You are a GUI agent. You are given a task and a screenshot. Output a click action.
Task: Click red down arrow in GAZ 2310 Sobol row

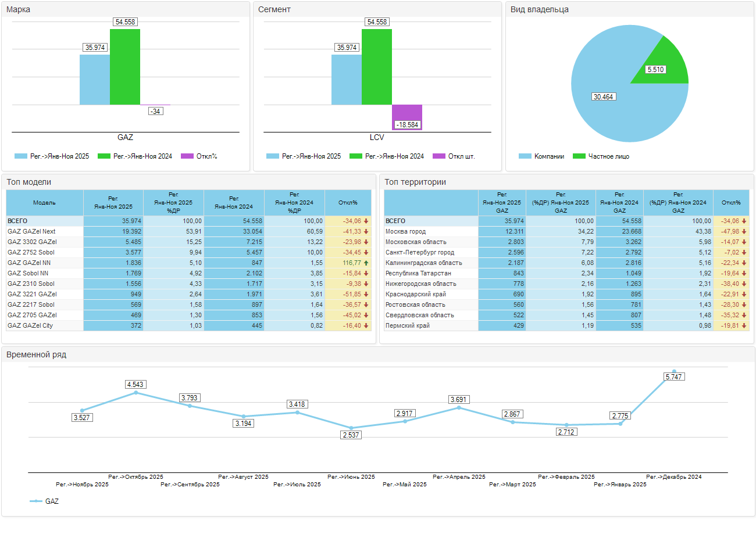click(x=366, y=284)
